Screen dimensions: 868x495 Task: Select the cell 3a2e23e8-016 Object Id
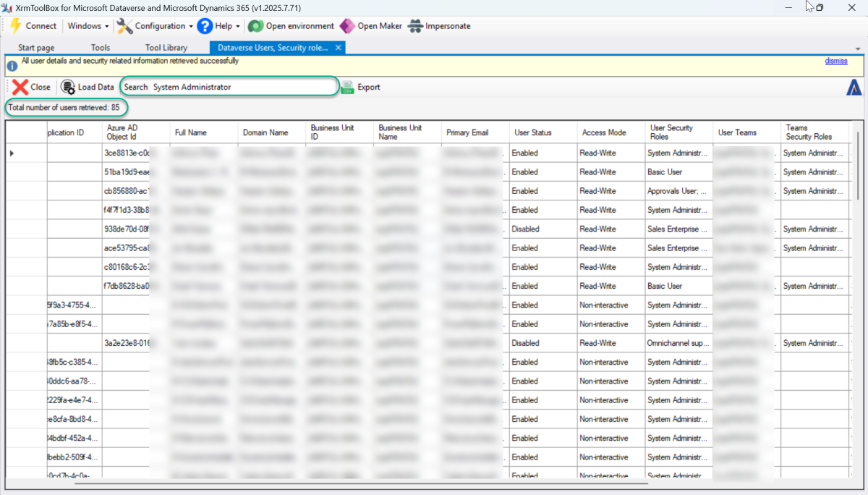point(136,343)
